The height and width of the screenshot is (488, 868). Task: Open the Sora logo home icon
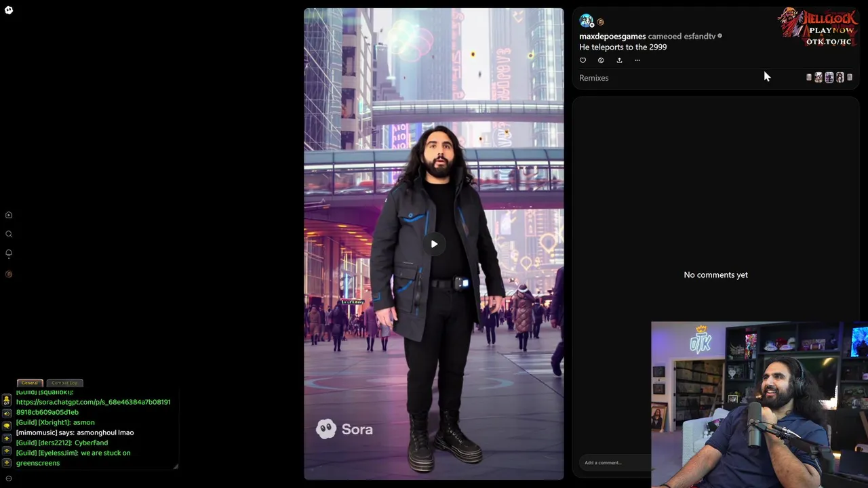coord(9,10)
